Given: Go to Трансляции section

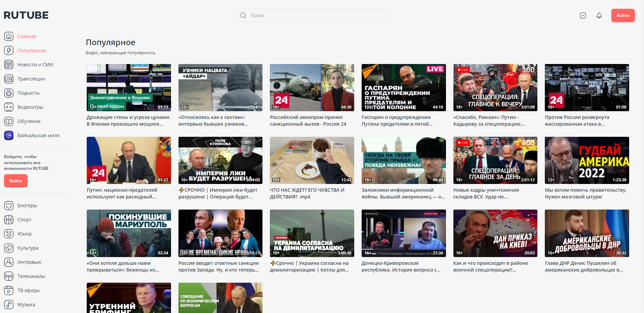Looking at the screenshot, I should click(x=31, y=79).
